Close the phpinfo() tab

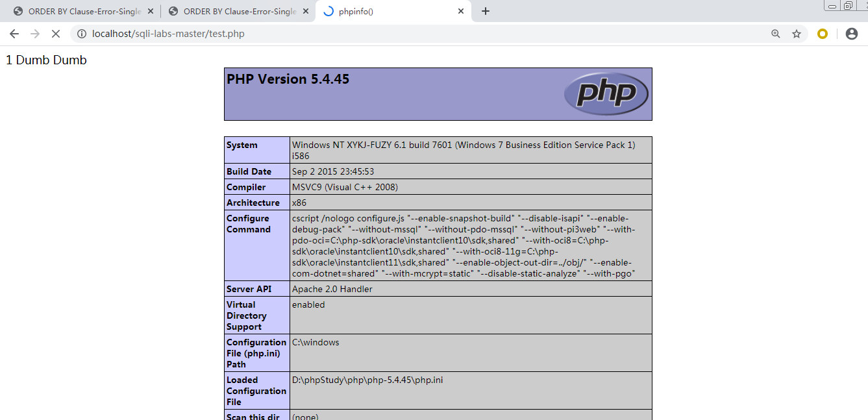click(x=461, y=11)
